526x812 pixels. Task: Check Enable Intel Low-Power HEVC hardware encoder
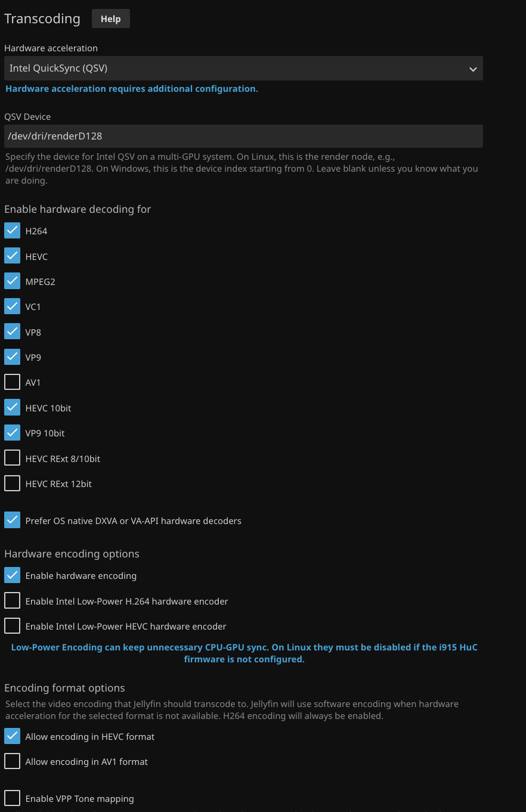point(13,626)
